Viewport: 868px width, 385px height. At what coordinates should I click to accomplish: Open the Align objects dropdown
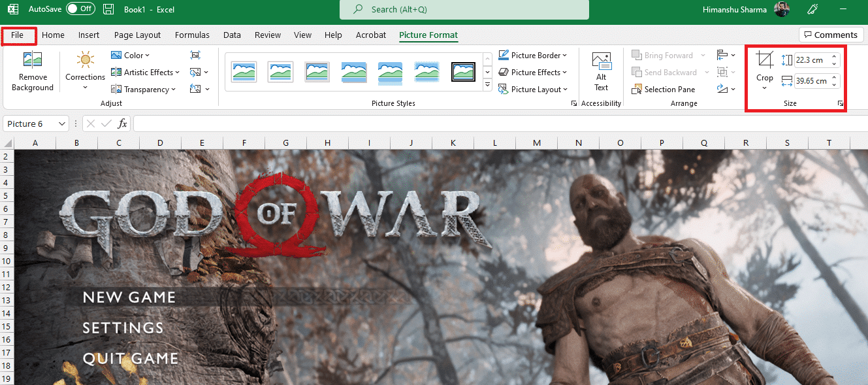[726, 56]
